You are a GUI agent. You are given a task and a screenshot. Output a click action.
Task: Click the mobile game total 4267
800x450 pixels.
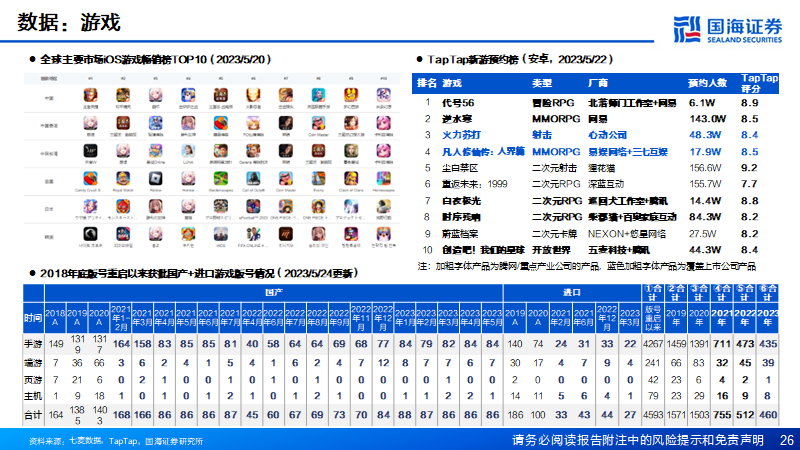653,344
